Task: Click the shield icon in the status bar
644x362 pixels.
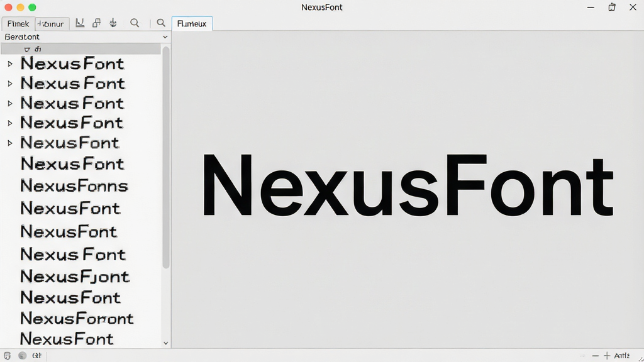Action: [x=7, y=356]
